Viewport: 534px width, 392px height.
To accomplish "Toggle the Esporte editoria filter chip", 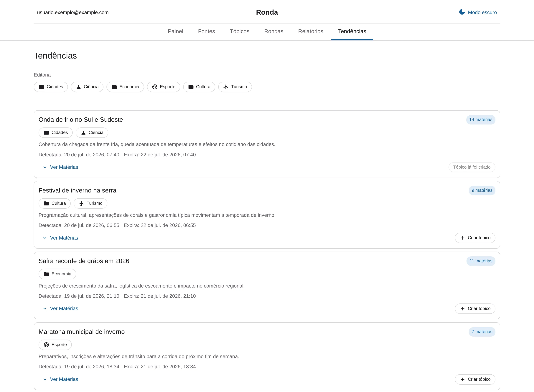I will (164, 87).
